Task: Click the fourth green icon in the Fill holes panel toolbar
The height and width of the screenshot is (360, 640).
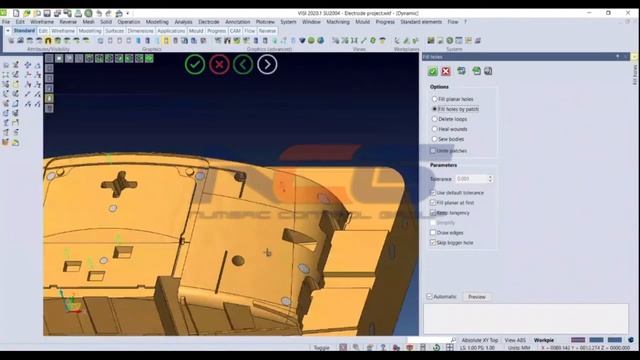Action: [x=476, y=71]
